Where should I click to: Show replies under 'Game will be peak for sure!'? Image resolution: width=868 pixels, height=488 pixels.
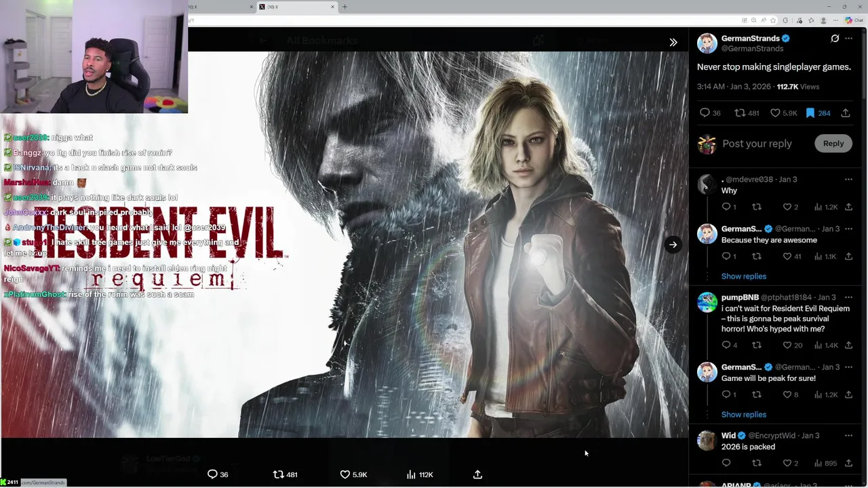coord(744,415)
